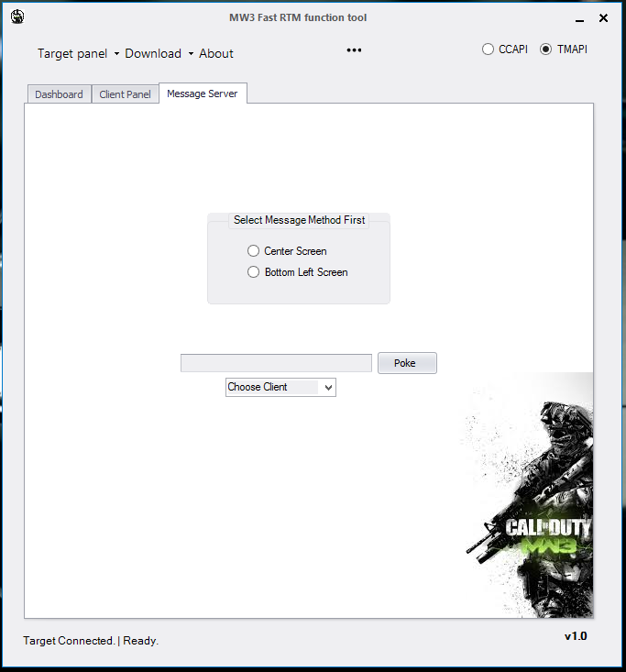The image size is (626, 672).
Task: Click the v1.0 version label
Action: 576,636
